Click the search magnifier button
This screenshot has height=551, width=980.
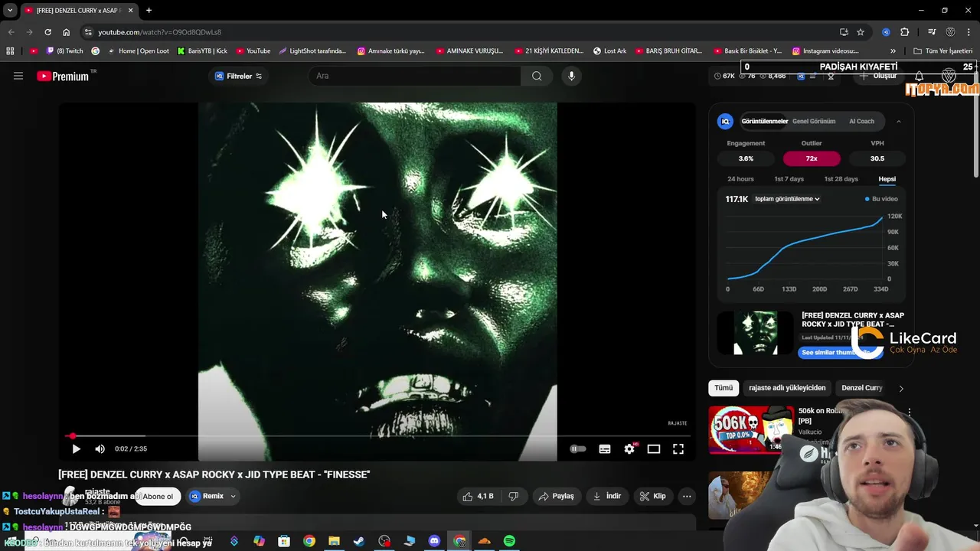tap(537, 76)
